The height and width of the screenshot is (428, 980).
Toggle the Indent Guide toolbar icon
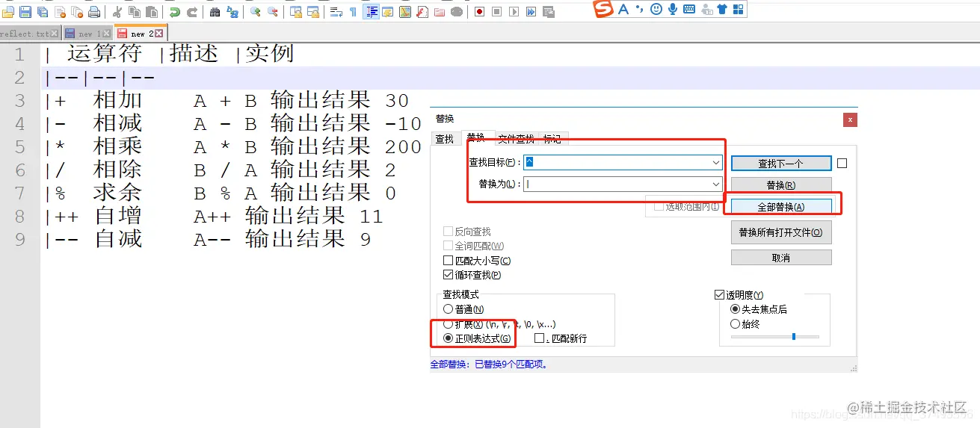coord(372,12)
